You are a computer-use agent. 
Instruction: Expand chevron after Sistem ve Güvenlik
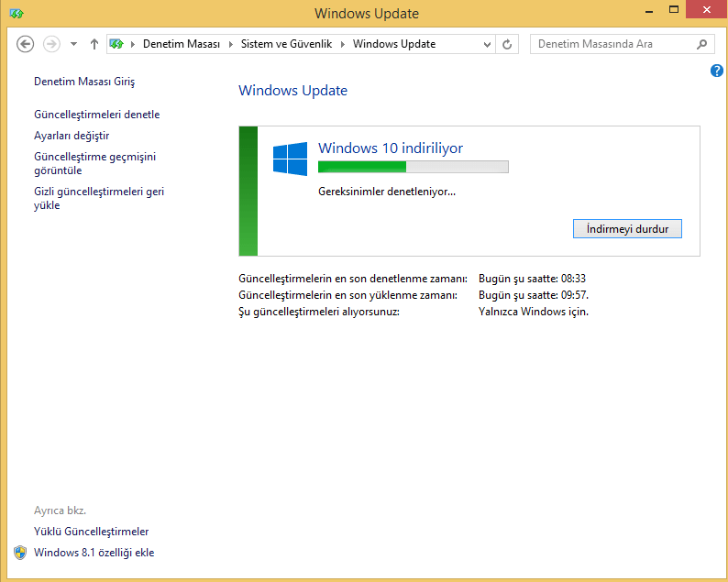(x=343, y=44)
